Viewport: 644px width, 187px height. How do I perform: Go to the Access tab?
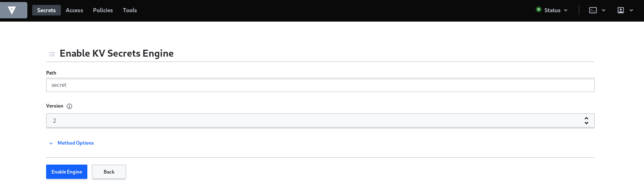74,10
